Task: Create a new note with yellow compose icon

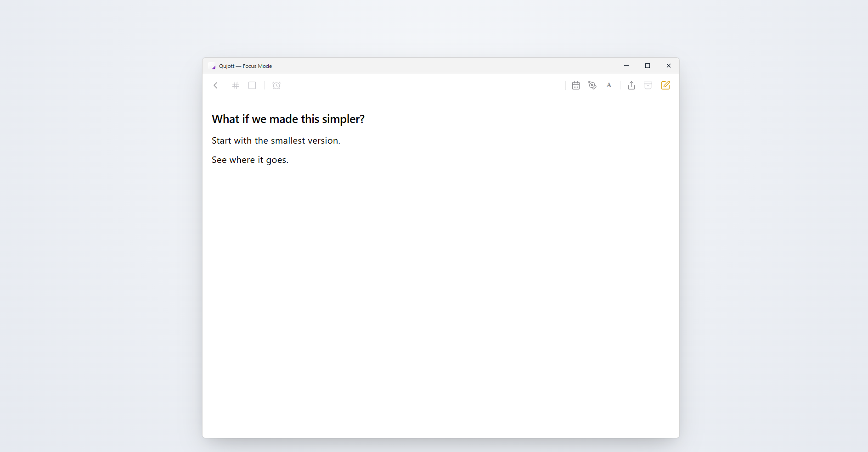Action: pyautogui.click(x=665, y=85)
